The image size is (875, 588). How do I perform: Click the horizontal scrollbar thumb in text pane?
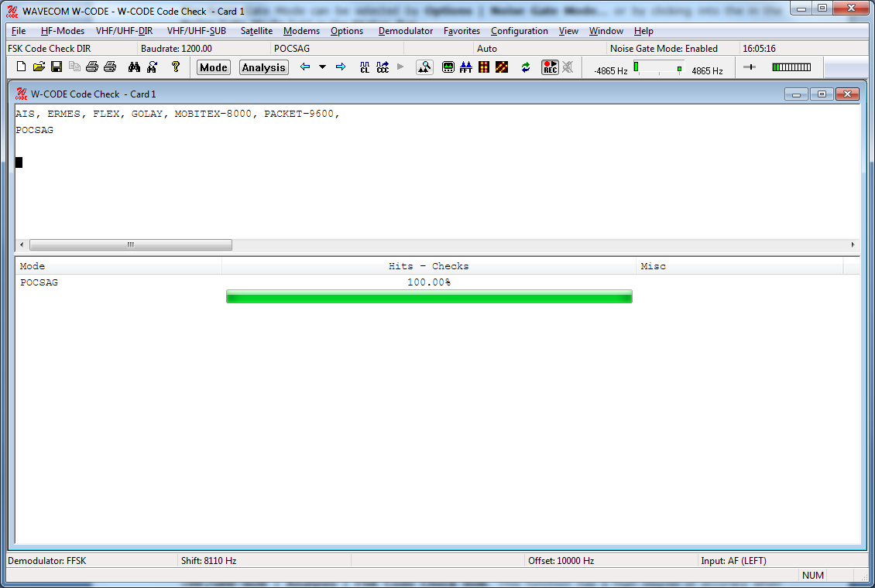[x=131, y=244]
